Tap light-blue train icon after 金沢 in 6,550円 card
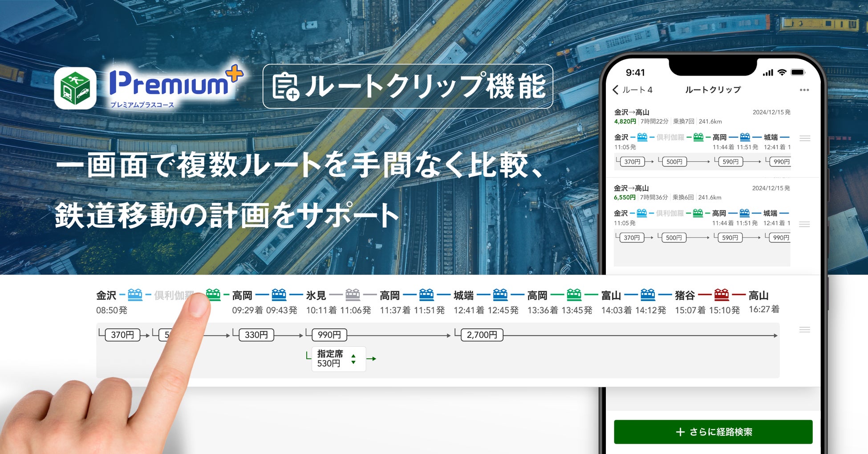Image resolution: width=868 pixels, height=454 pixels. tap(641, 213)
